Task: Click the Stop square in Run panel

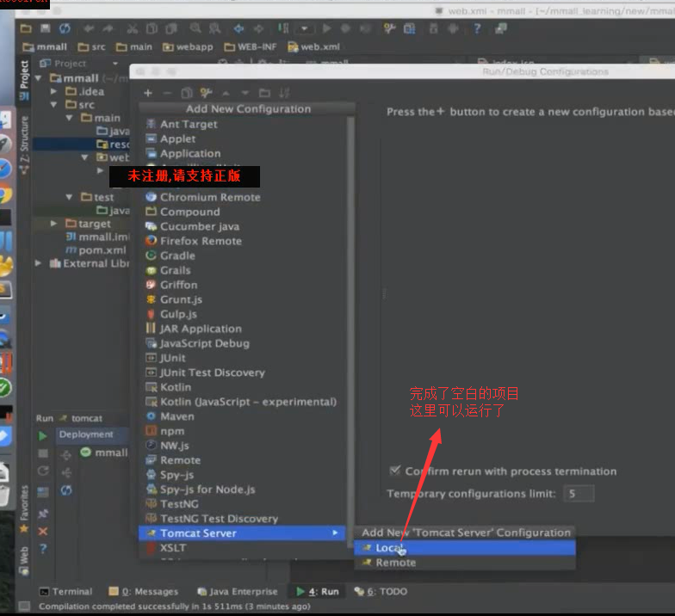Action: (43, 453)
